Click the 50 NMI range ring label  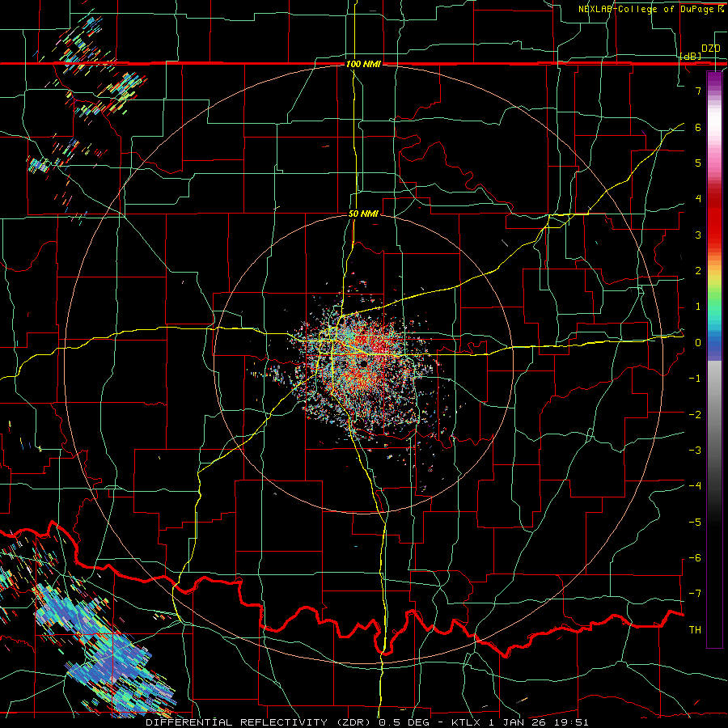click(x=363, y=214)
